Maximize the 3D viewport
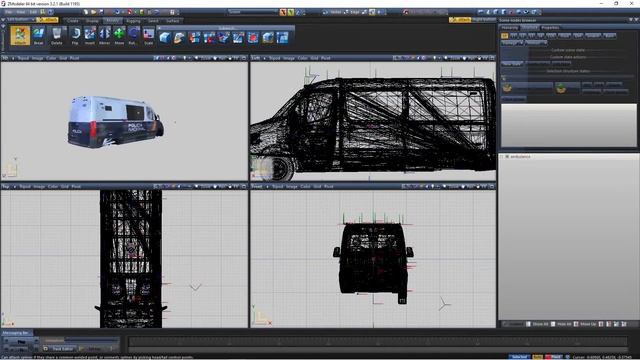This screenshot has height=360, width=640. [x=244, y=58]
